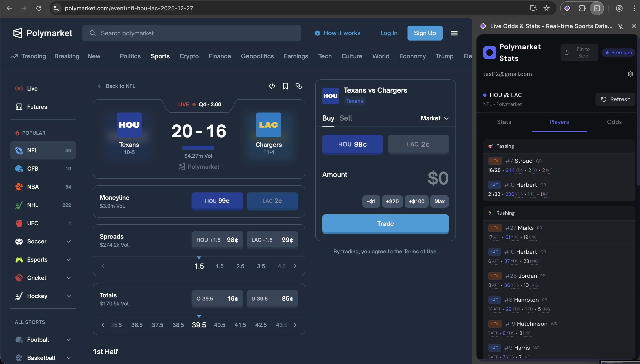Select the LAC 2¢ outcome
The image size is (640, 364).
[418, 144]
